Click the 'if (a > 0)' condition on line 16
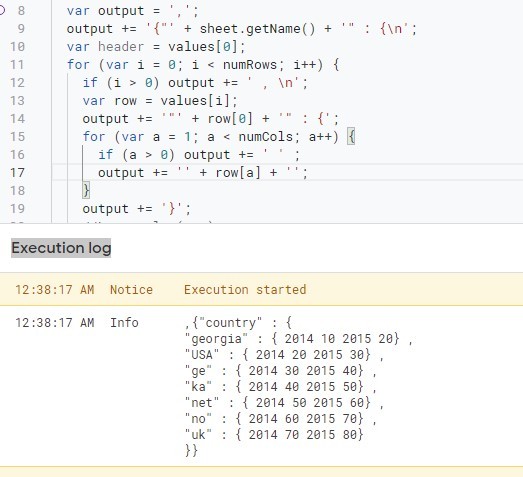The height and width of the screenshot is (477, 523). coord(136,155)
